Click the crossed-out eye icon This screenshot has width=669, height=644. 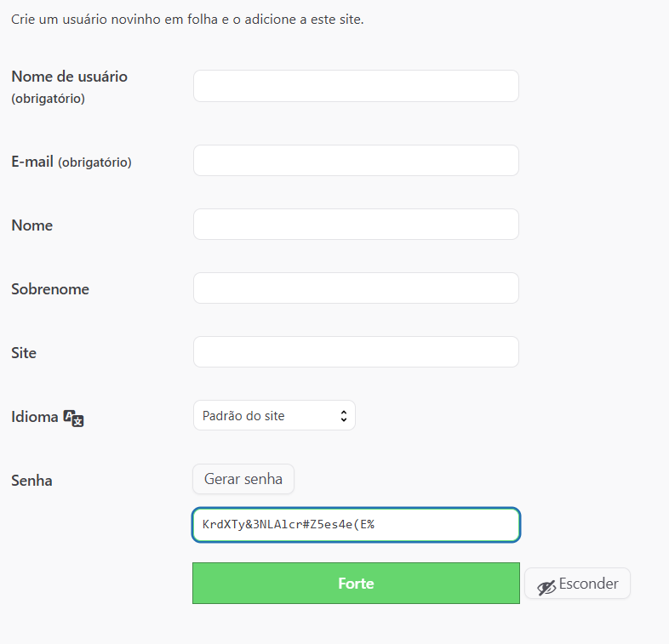point(546,586)
